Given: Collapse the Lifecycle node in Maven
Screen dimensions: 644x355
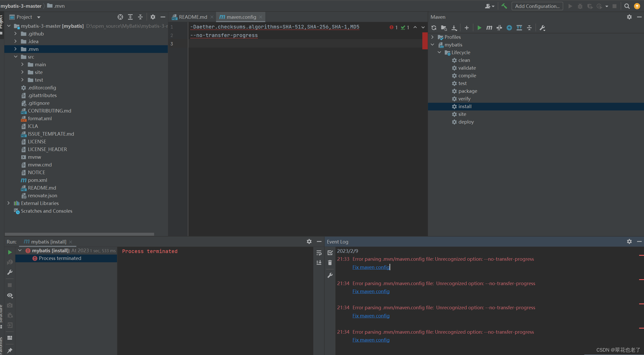Looking at the screenshot, I should [439, 52].
